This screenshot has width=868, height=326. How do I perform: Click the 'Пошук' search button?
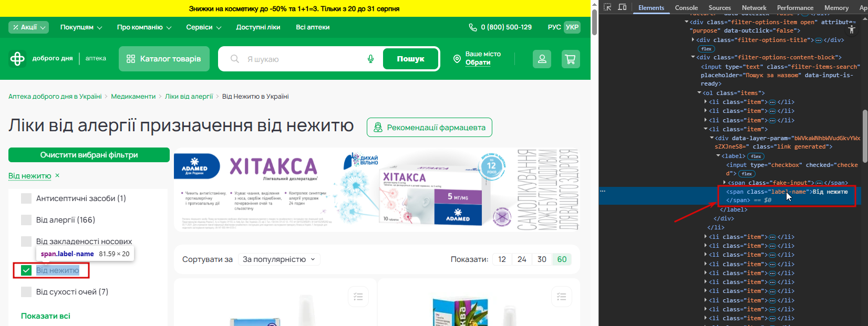[410, 59]
